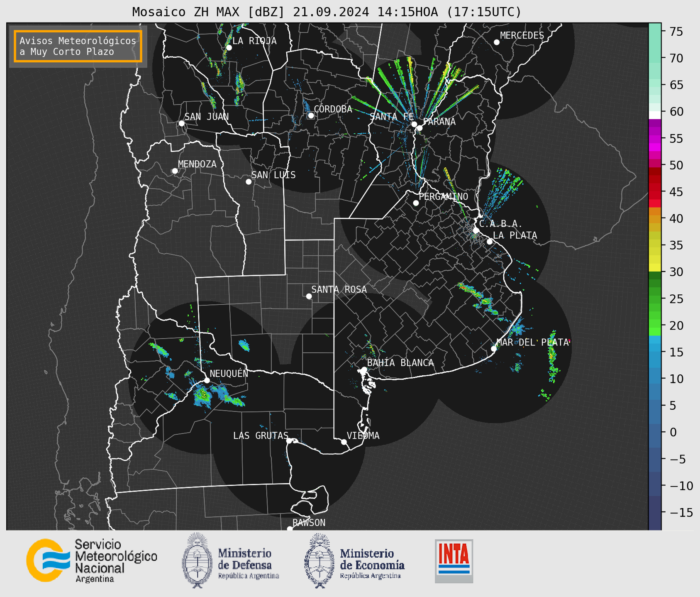Select the LA RIOJA city marker
The image size is (700, 597).
tap(229, 48)
